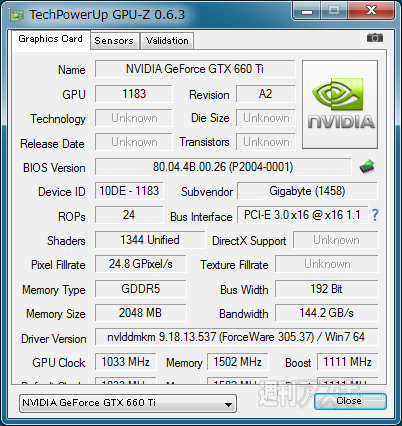Click the GPU-Z title bar app icon
Image resolution: width=402 pixels, height=426 pixels.
click(x=16, y=15)
